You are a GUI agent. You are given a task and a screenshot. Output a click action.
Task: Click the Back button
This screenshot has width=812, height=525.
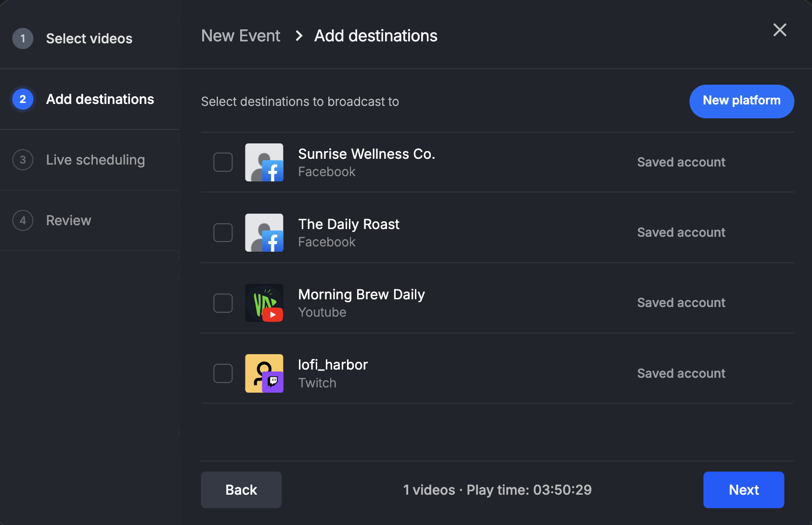pyautogui.click(x=241, y=490)
